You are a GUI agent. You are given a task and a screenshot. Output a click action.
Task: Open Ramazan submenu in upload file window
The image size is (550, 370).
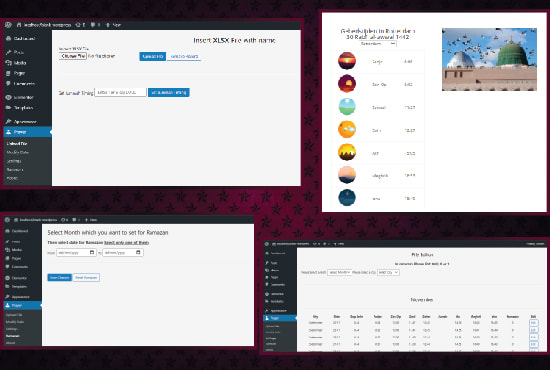tap(15, 170)
